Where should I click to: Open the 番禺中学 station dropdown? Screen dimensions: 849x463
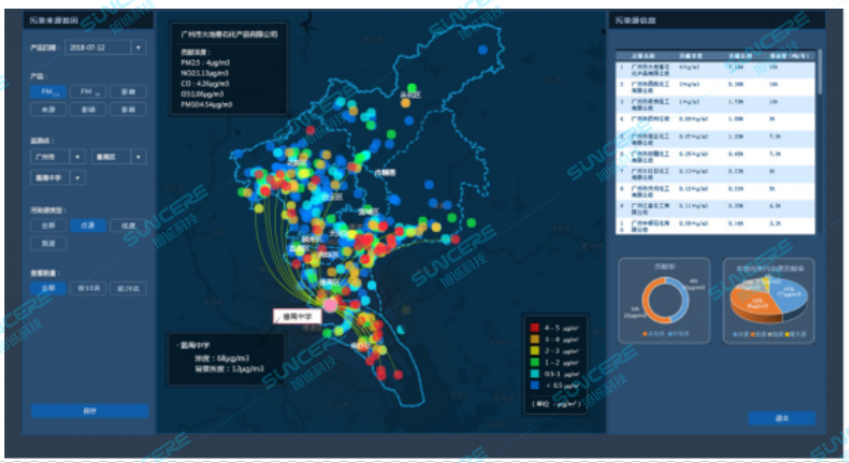[79, 178]
